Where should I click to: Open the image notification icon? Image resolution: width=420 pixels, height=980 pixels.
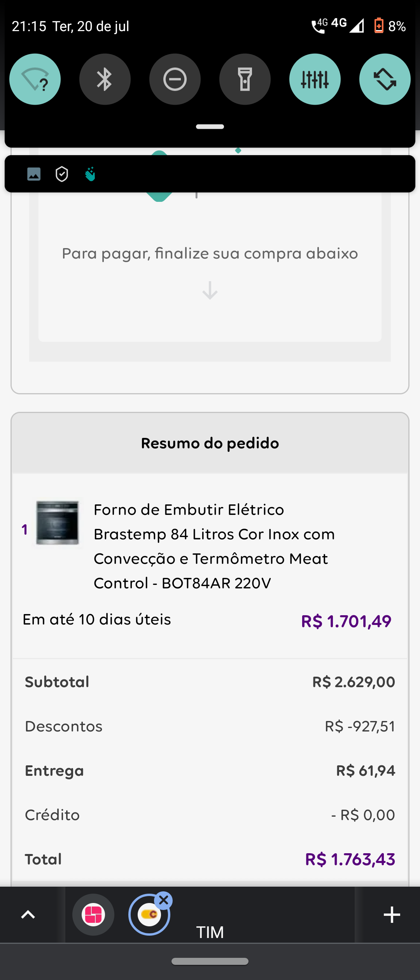tap(34, 174)
